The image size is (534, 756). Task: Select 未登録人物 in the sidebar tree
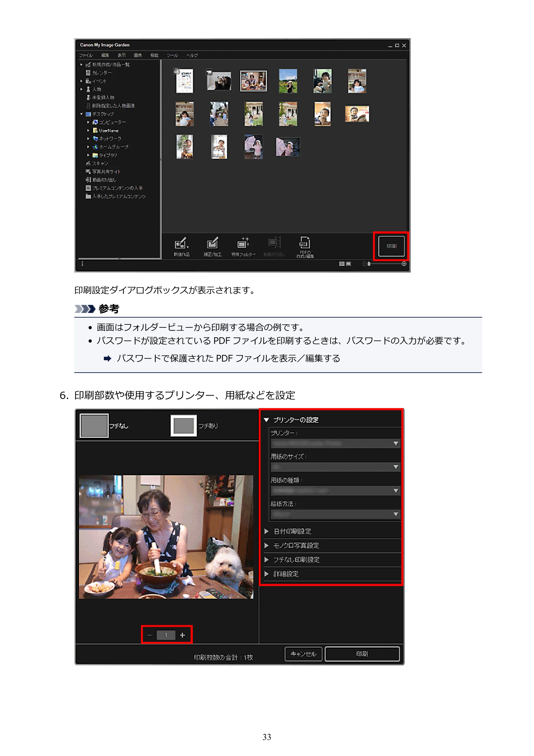(100, 98)
